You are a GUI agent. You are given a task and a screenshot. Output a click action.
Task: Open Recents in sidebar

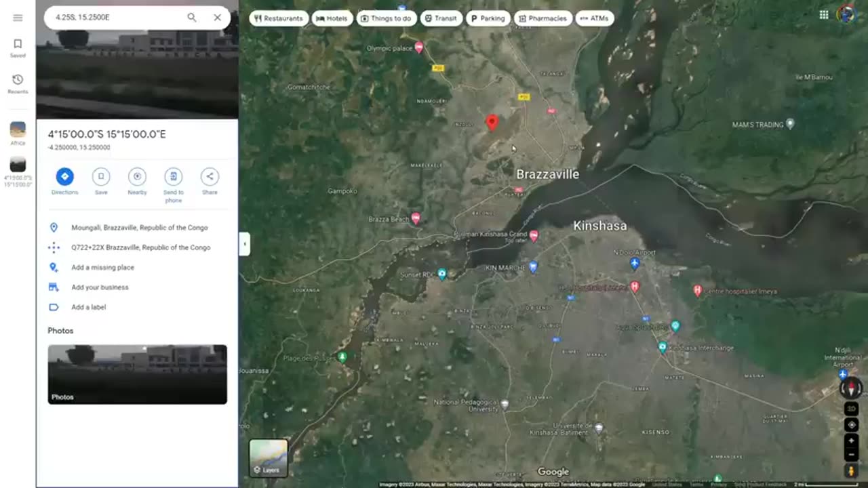(x=18, y=84)
